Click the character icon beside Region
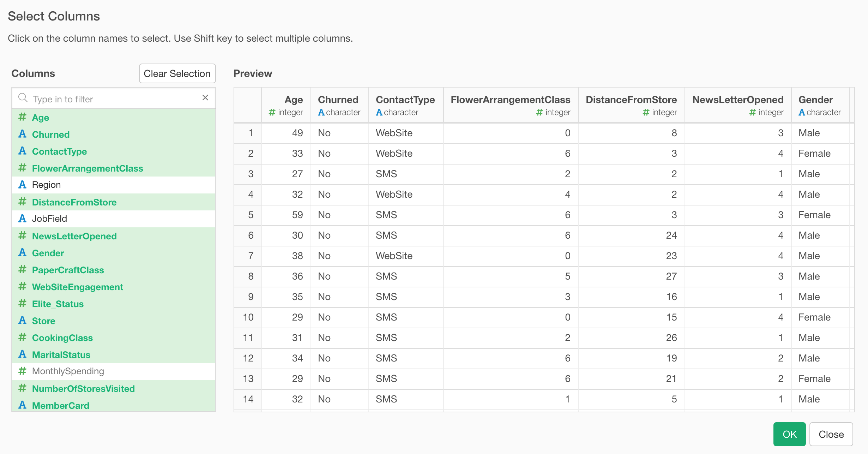 click(22, 185)
